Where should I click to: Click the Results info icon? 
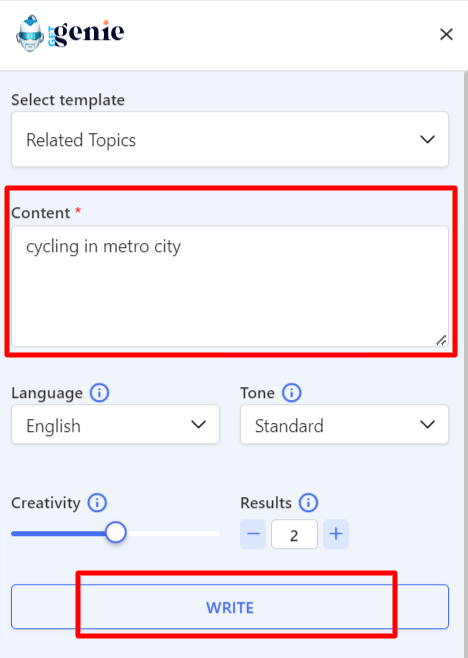309,503
